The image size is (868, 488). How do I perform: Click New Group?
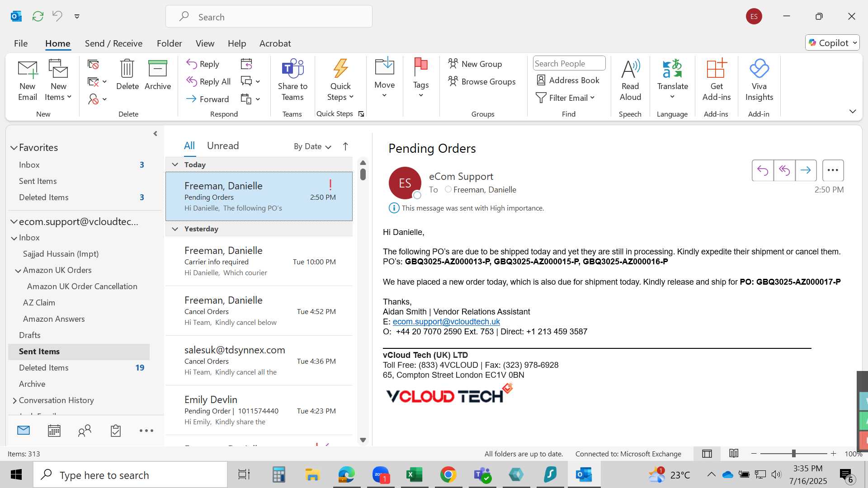475,64
